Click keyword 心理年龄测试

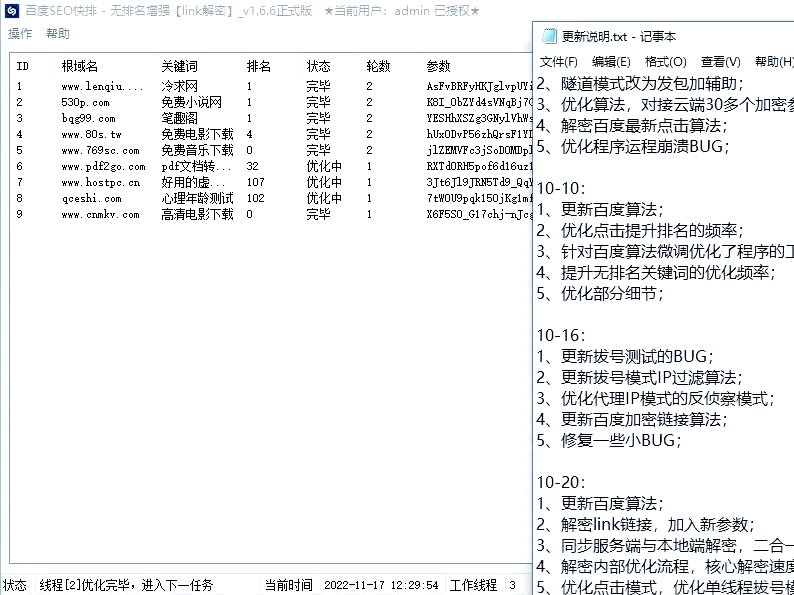pyautogui.click(x=197, y=199)
